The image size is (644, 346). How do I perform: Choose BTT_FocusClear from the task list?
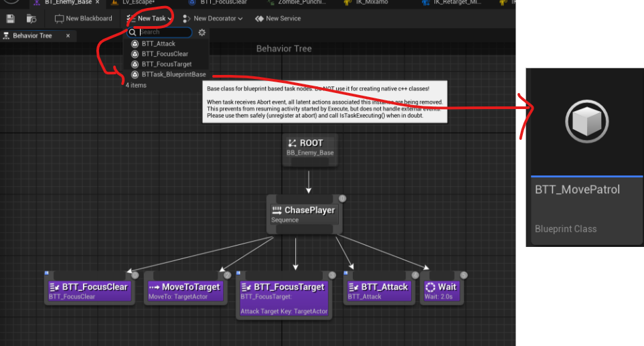(x=166, y=54)
